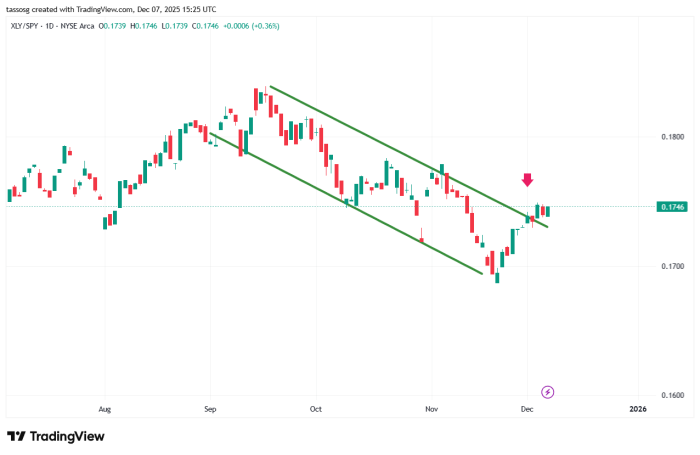Click the 2026 label on time axis
This screenshot has width=700, height=455.
click(637, 409)
